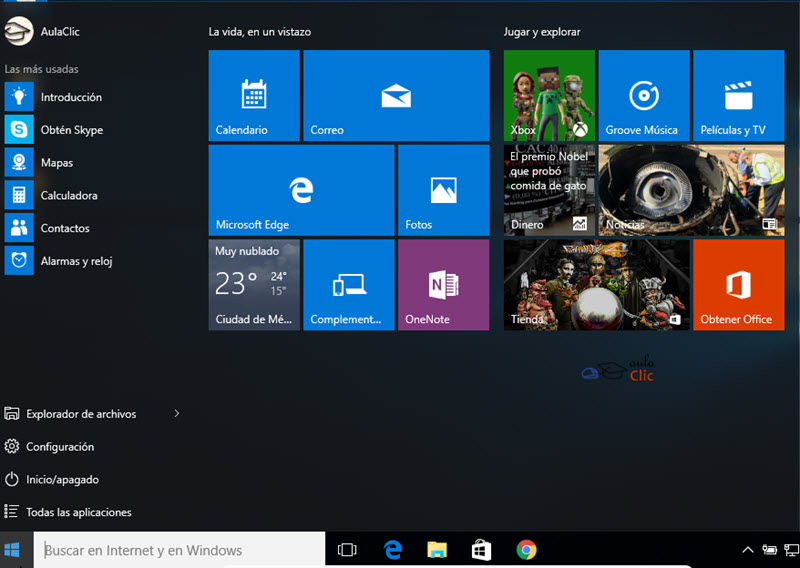This screenshot has height=568, width=800.
Task: Open the Noticias tile
Action: [691, 190]
